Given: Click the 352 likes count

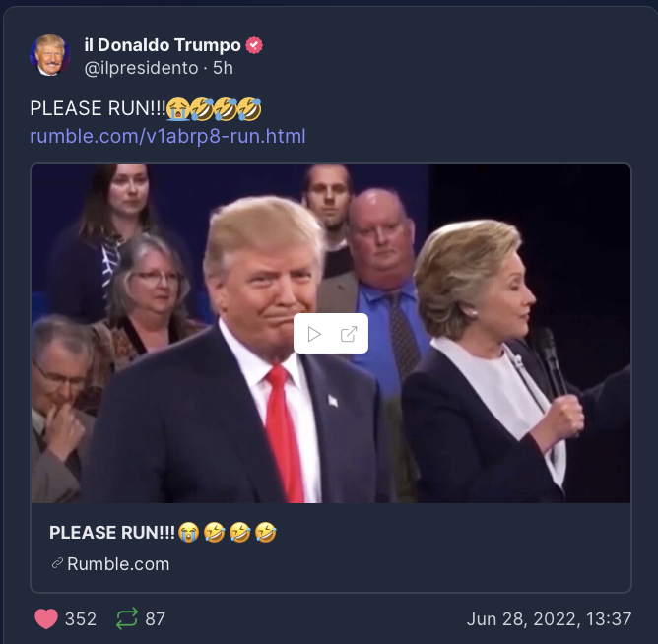Looking at the screenshot, I should (81, 618).
